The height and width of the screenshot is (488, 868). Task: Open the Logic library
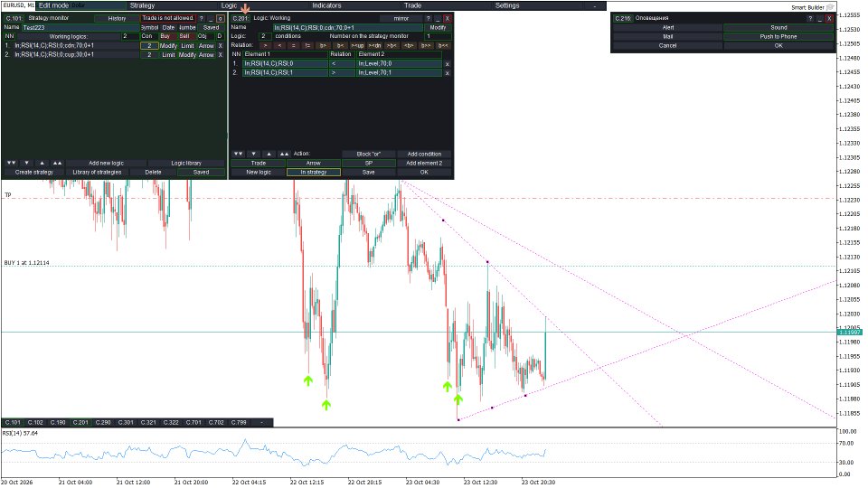click(186, 164)
